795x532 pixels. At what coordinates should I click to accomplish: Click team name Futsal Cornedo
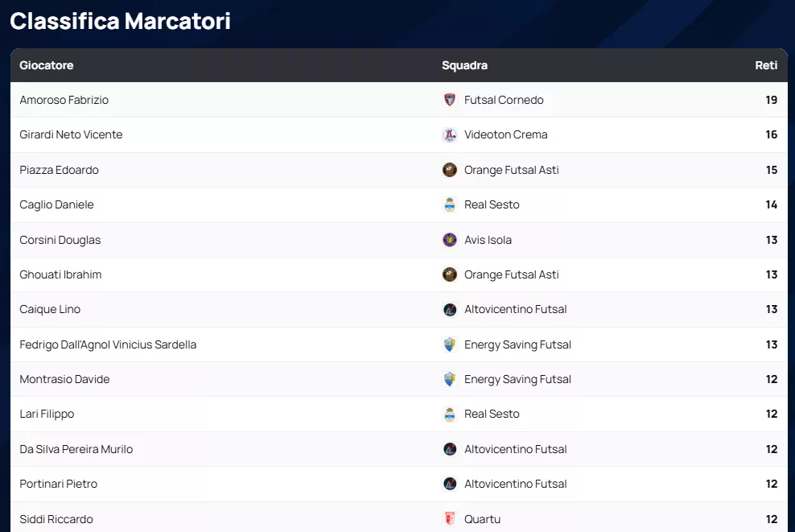pos(504,100)
